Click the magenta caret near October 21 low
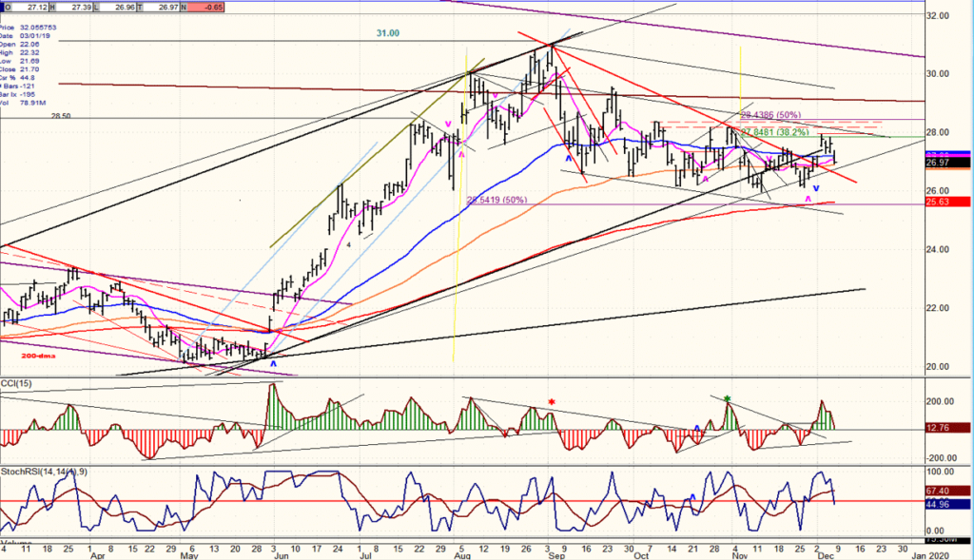This screenshot has width=974, height=560. [706, 180]
